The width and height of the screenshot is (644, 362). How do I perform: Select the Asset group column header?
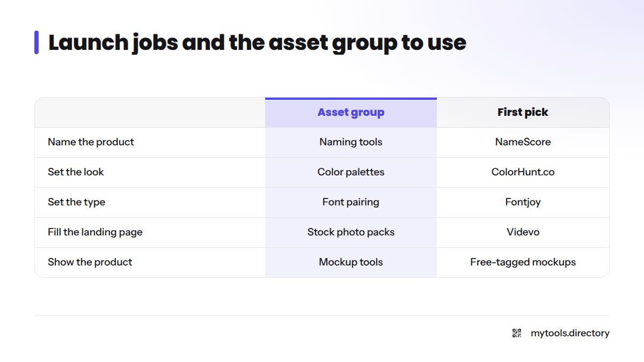(351, 112)
